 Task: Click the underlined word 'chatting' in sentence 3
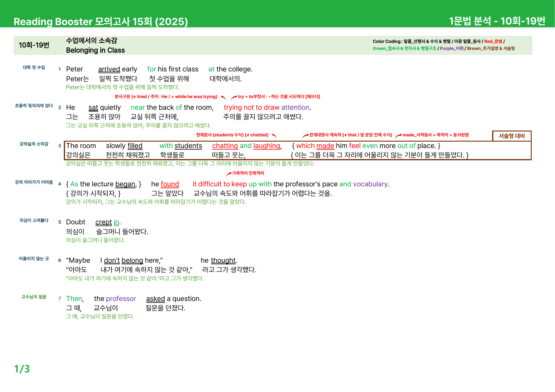(225, 146)
